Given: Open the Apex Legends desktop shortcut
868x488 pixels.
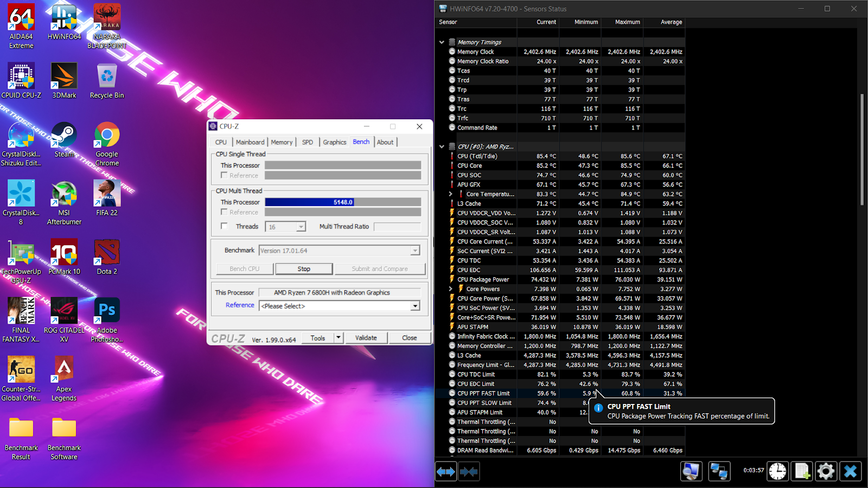Looking at the screenshot, I should pyautogui.click(x=64, y=378).
